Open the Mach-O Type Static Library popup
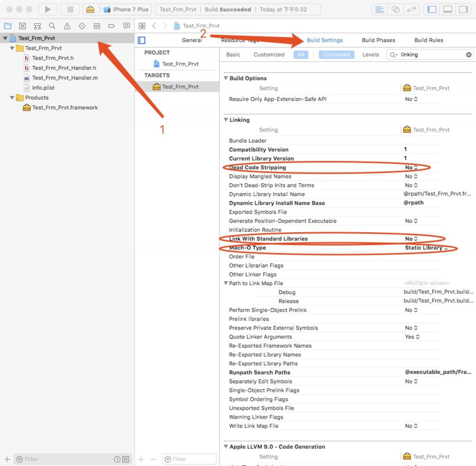This screenshot has width=476, height=466. click(x=426, y=248)
